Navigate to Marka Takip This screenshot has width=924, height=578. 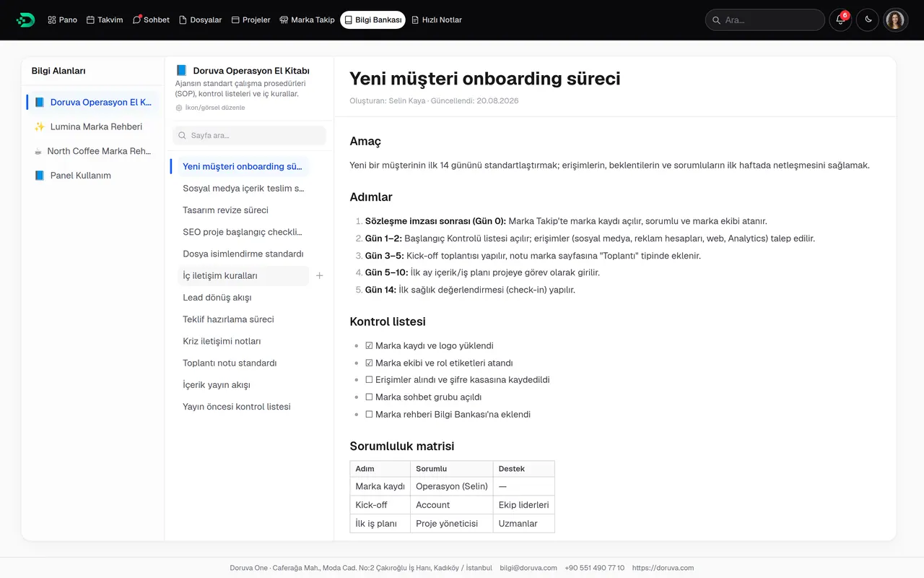tap(307, 20)
